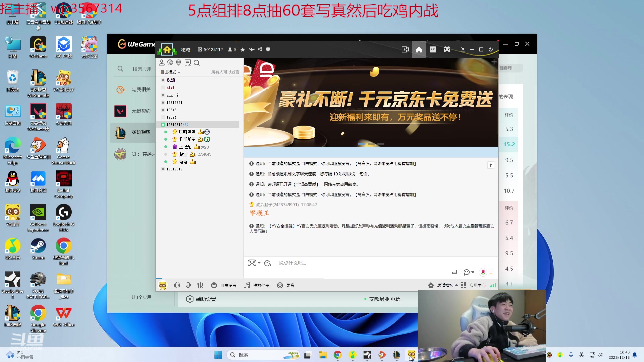
Task: Share the channel via the share icon
Action: click(260, 50)
